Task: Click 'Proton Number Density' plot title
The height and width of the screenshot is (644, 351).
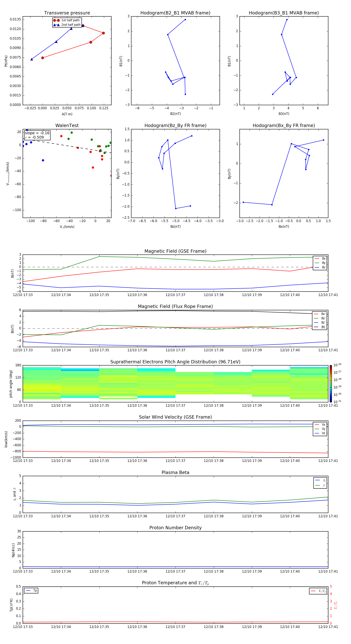Action: tap(175, 527)
